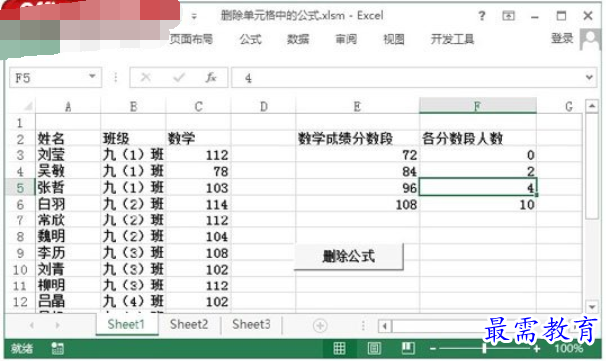606x361 pixels.
Task: Open the 页面布局 ribbon tab
Action: pos(191,39)
